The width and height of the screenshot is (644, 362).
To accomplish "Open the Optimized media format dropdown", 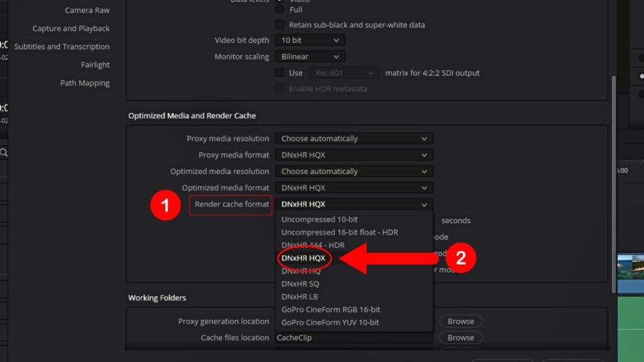I will coord(353,187).
